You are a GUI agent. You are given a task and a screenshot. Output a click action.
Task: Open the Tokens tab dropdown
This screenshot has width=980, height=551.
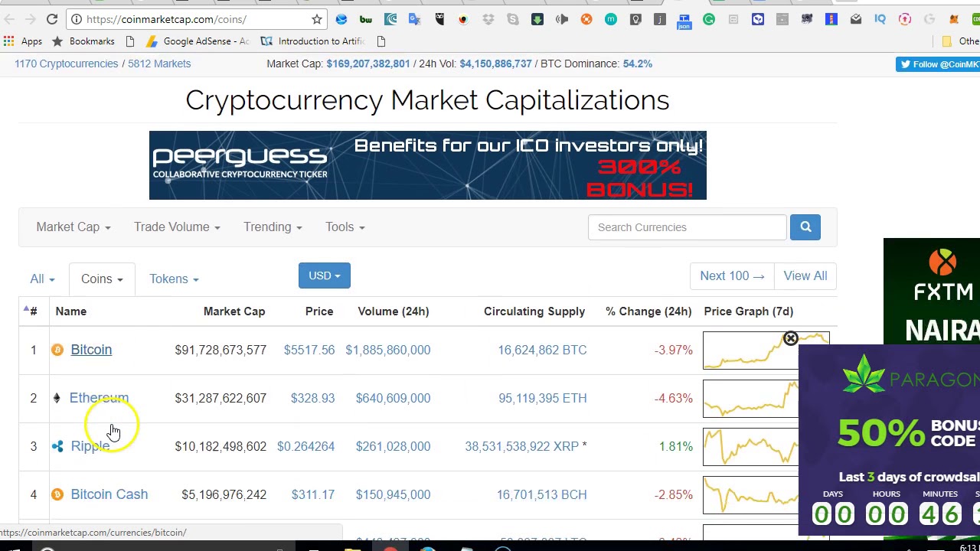pyautogui.click(x=174, y=279)
